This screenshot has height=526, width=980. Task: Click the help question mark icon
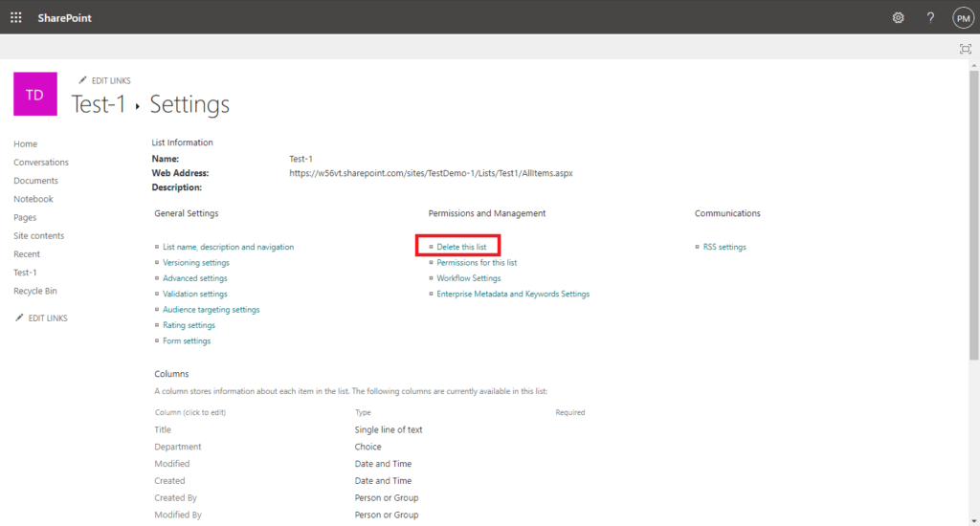coord(930,17)
